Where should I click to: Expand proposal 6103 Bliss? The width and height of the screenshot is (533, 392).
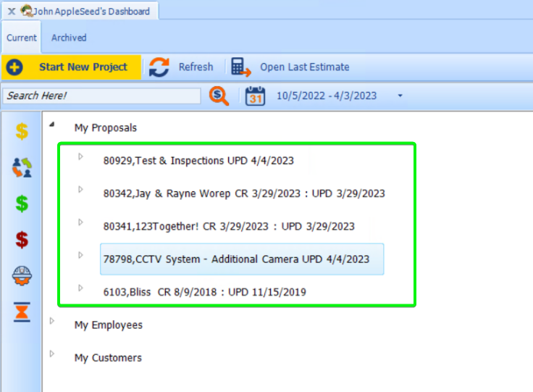80,288
